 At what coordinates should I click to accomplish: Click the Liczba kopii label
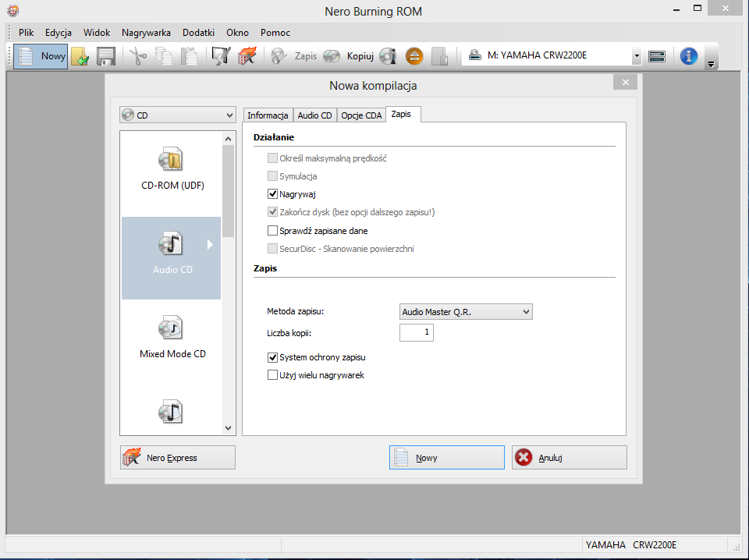click(289, 333)
